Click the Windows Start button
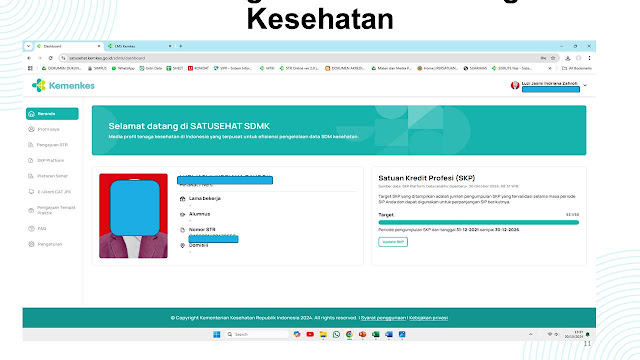This screenshot has width=640, height=360. [217, 334]
